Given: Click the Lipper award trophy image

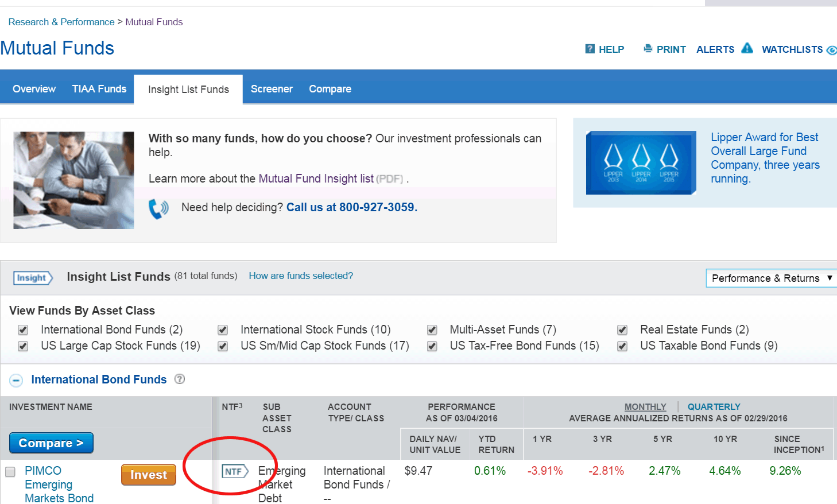Looking at the screenshot, I should pos(641,163).
